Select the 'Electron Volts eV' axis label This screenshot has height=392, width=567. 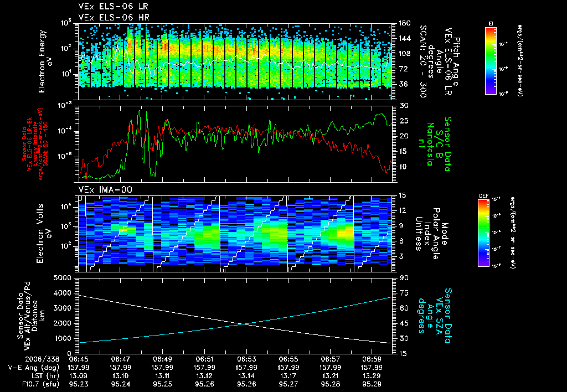[x=44, y=234]
